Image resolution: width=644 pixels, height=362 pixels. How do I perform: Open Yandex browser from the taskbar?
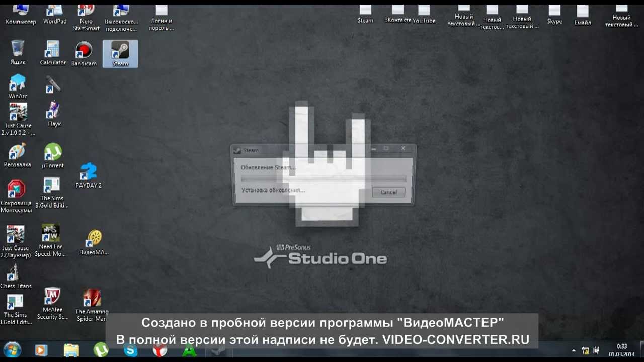point(160,350)
